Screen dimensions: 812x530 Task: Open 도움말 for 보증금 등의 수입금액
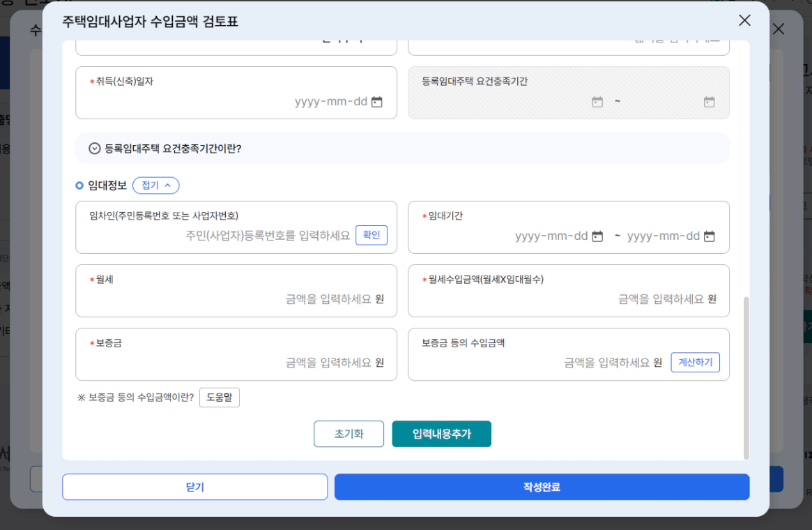[219, 397]
